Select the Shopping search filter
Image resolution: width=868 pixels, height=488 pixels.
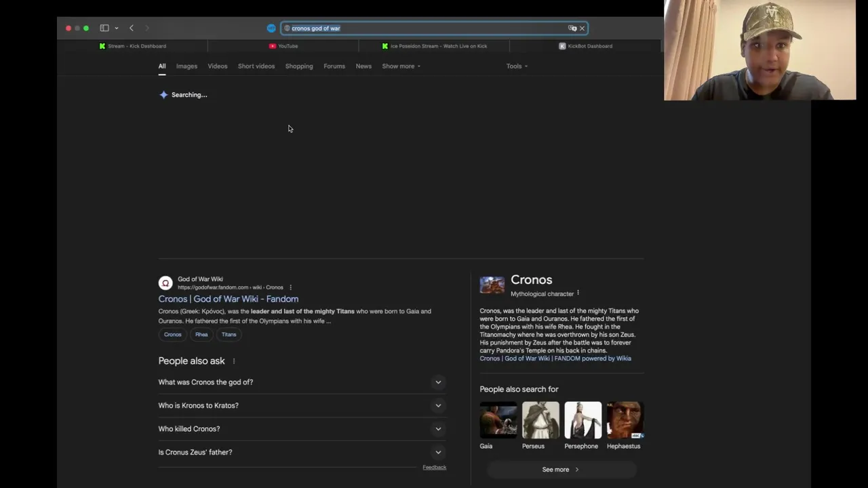[299, 66]
